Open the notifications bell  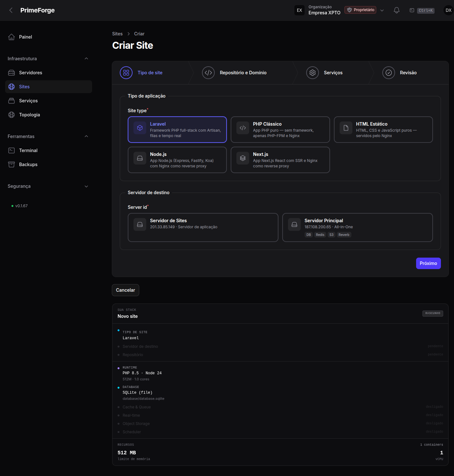(x=397, y=10)
